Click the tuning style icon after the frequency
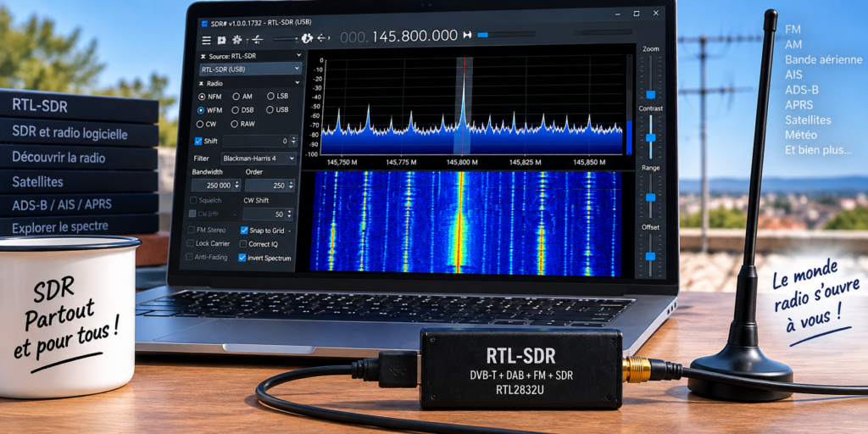Image resolution: width=868 pixels, height=434 pixels. point(467,36)
